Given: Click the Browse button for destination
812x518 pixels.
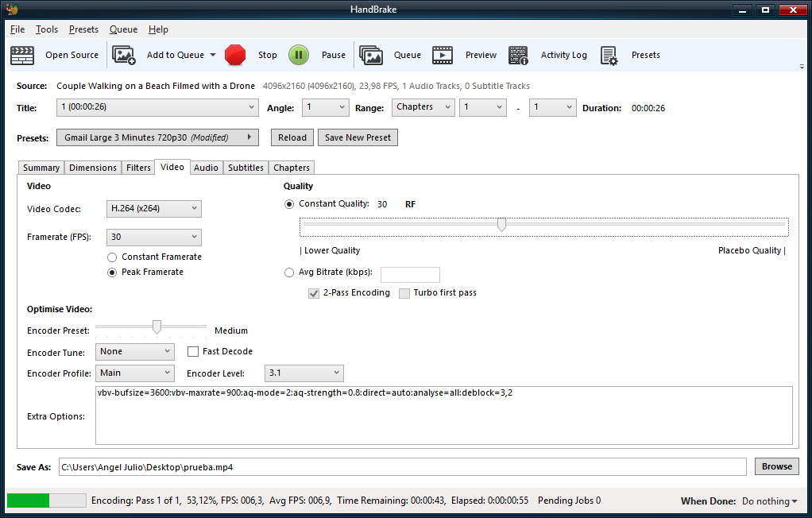Looking at the screenshot, I should pyautogui.click(x=776, y=466).
